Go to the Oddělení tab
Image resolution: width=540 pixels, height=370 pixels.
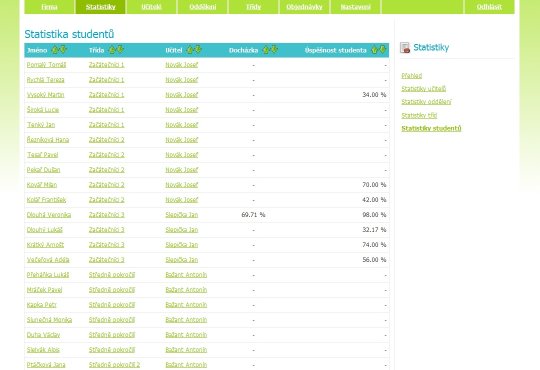(x=203, y=7)
